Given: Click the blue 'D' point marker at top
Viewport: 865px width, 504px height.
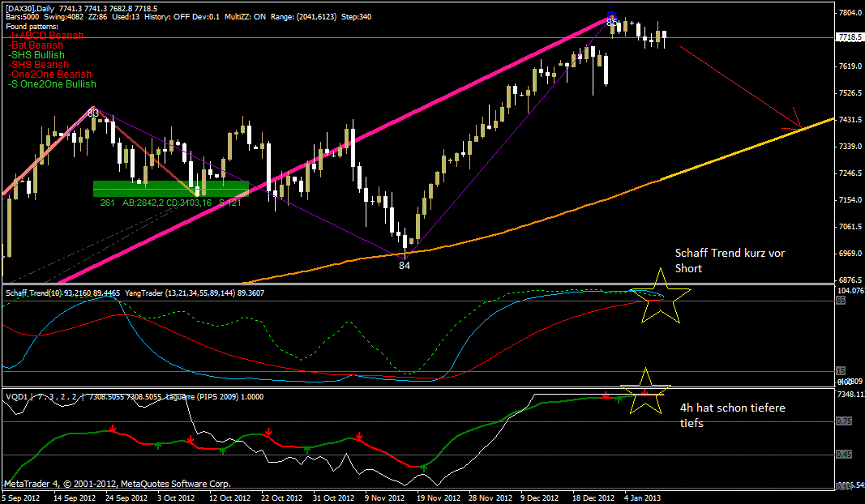Looking at the screenshot, I should point(610,15).
